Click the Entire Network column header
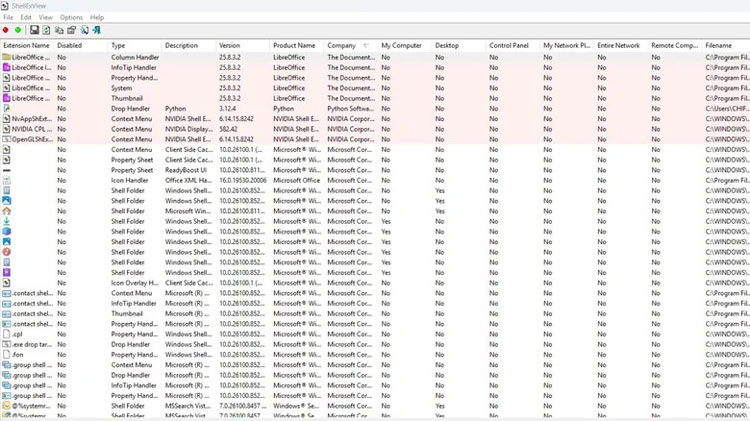 621,45
